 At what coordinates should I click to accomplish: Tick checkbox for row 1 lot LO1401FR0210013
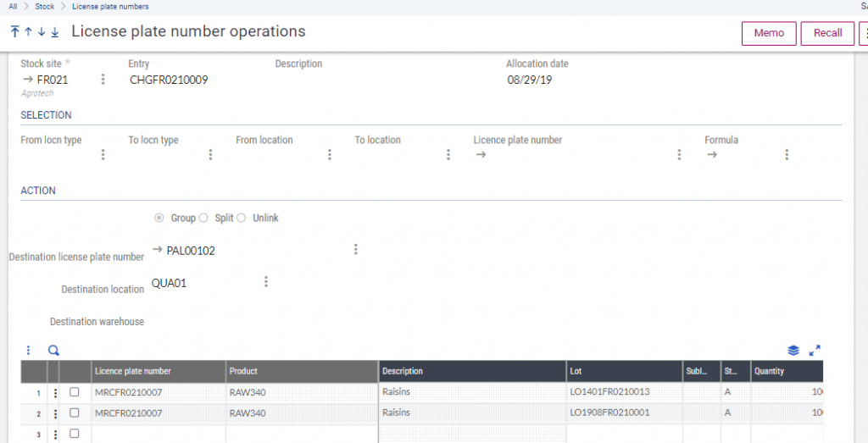75,392
